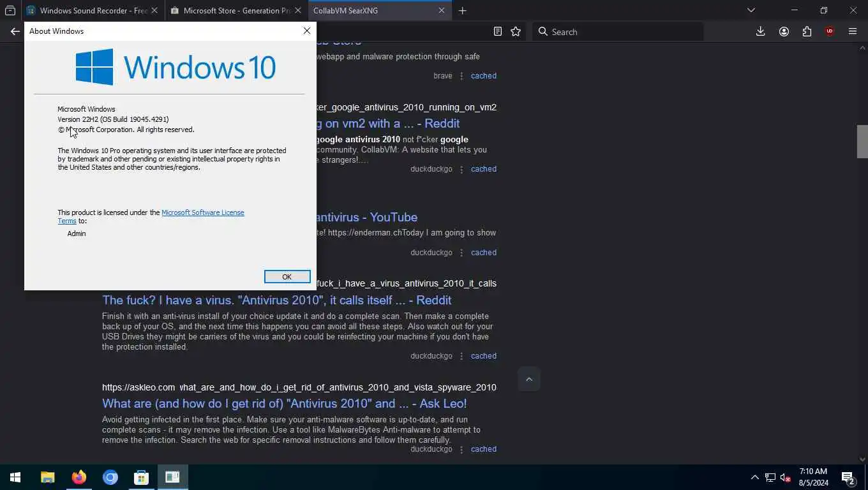Image resolution: width=868 pixels, height=490 pixels.
Task: Open options menu beside Ask Leo duckduckgo
Action: (461, 449)
